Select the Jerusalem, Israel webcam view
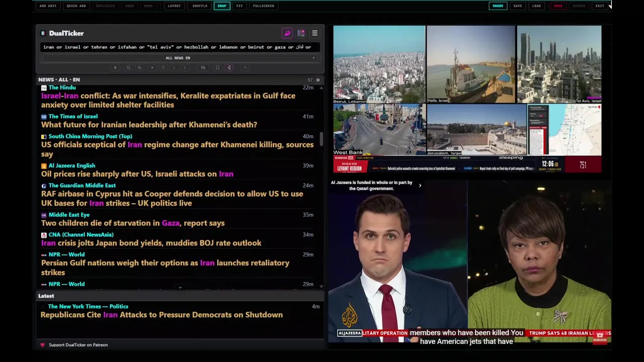Image resolution: width=644 pixels, height=362 pixels. 476,130
